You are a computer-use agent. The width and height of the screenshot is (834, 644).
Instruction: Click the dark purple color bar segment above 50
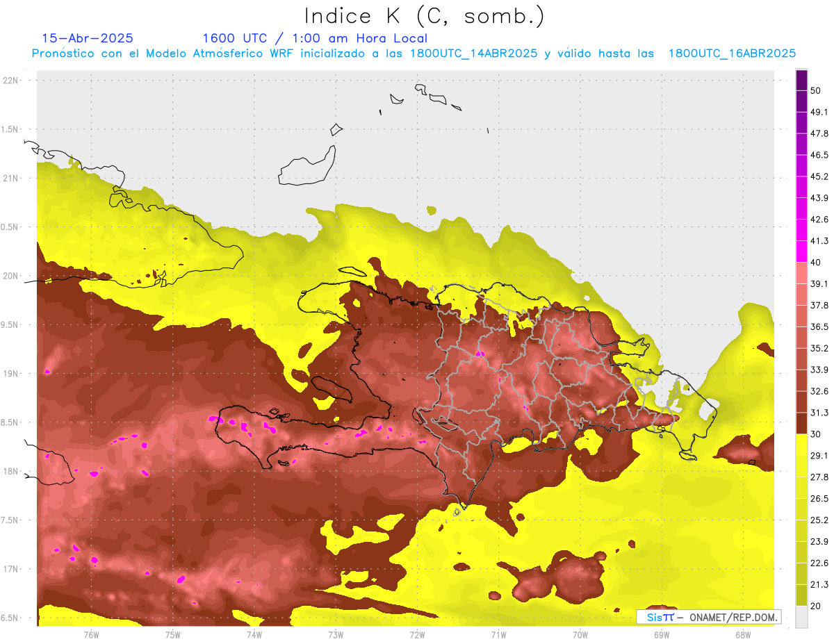click(802, 80)
